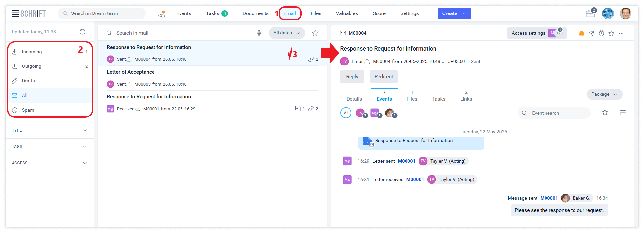The height and width of the screenshot is (233, 644).
Task: Toggle star on M00004 email header
Action: [x=611, y=33]
